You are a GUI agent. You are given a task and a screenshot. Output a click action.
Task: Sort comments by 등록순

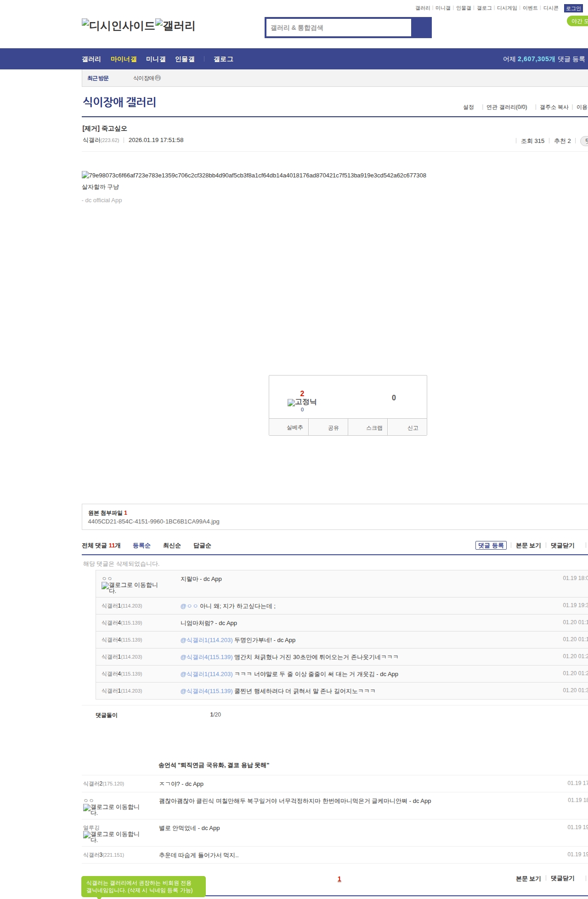pos(141,546)
